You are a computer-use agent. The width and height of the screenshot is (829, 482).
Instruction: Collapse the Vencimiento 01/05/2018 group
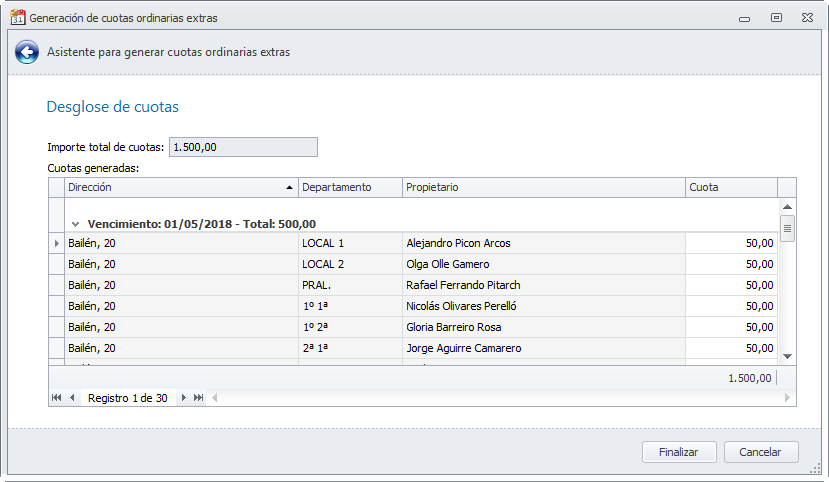point(75,224)
